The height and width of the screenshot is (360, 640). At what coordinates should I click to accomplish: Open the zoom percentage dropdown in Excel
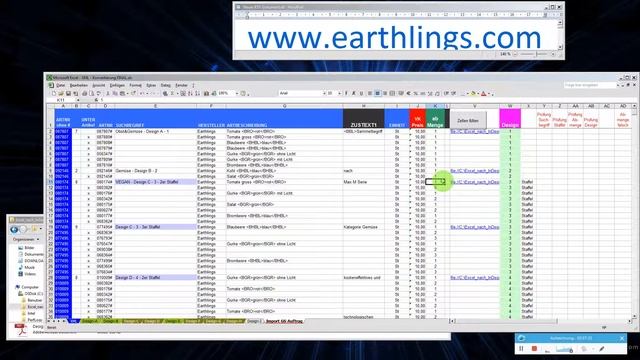[x=237, y=93]
